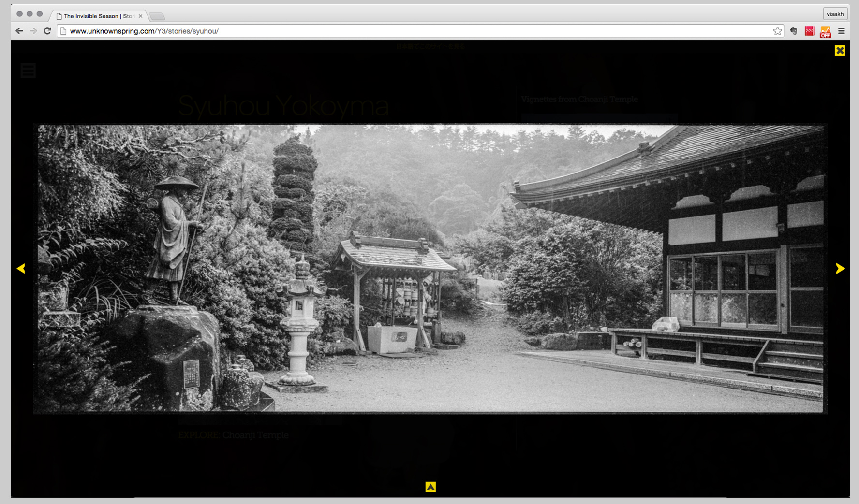
Task: Advance to next photo with right yellow arrow
Action: 840,268
